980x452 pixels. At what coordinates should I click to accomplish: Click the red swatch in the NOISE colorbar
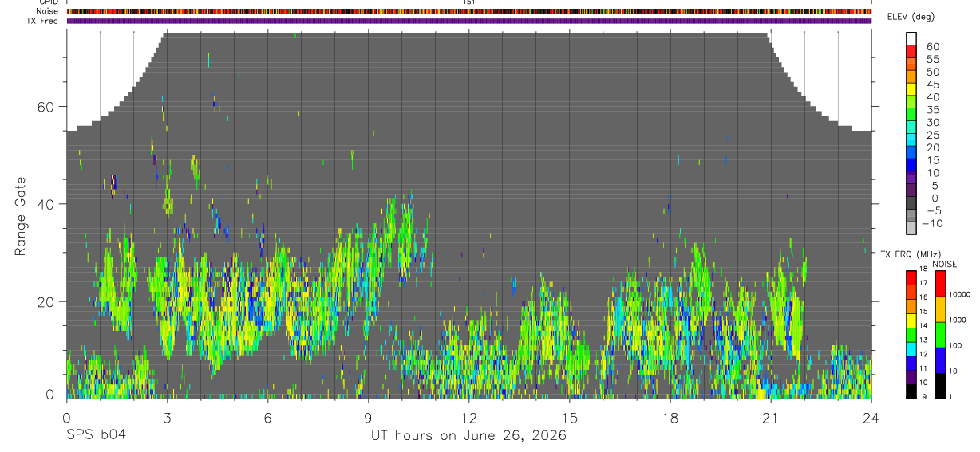940,284
